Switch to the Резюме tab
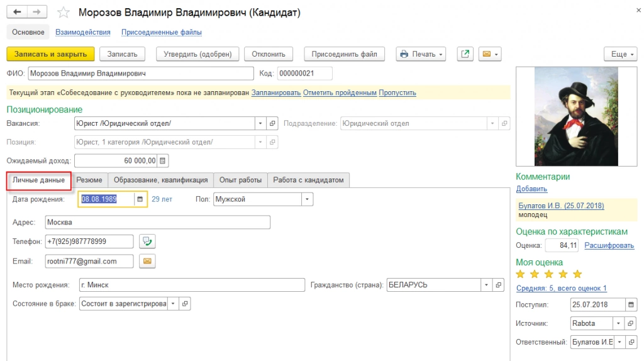The height and width of the screenshot is (361, 644). [89, 180]
